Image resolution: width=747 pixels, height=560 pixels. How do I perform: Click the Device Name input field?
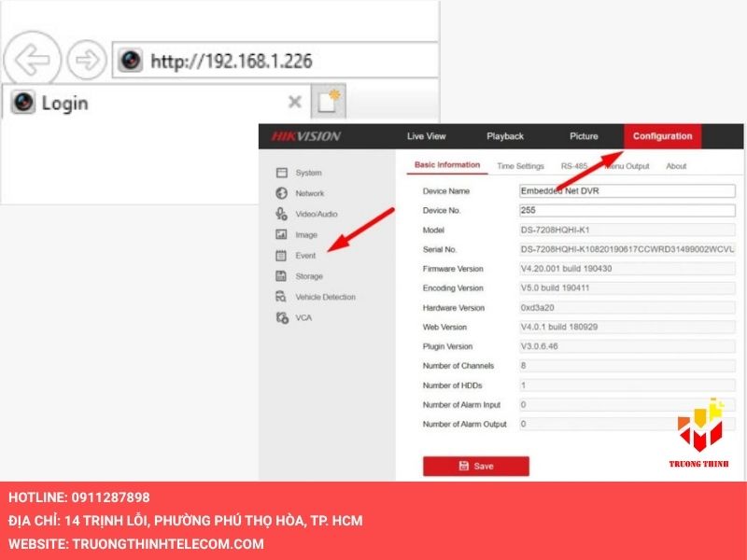(x=627, y=191)
